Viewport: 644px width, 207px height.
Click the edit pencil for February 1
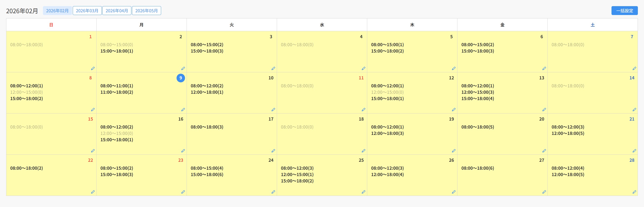tap(93, 68)
